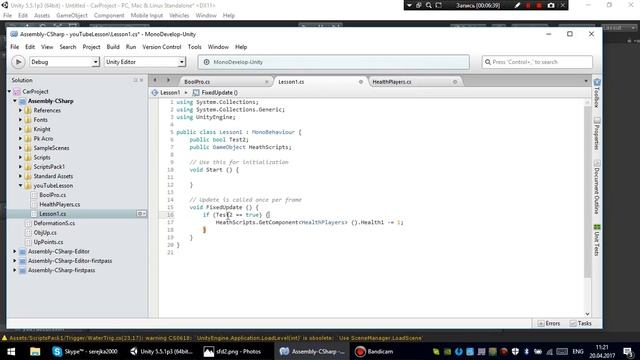Select Lesson1.cs in solution tree
Viewport: 640px width, 360px height.
[53, 214]
